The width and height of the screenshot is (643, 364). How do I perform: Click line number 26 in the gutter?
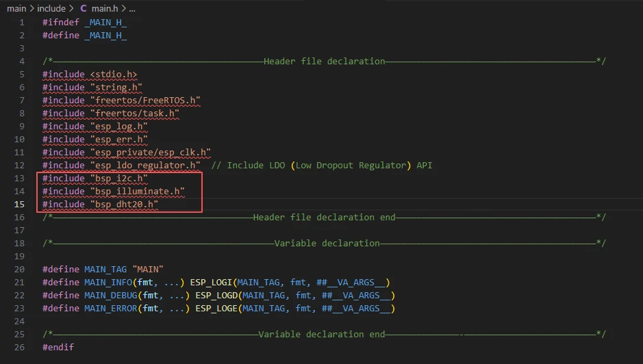tap(20, 348)
